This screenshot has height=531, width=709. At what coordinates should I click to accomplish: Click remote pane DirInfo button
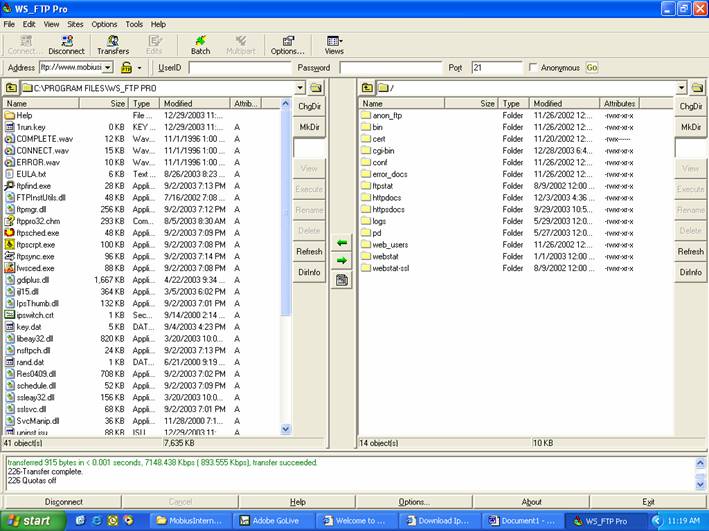coord(691,272)
